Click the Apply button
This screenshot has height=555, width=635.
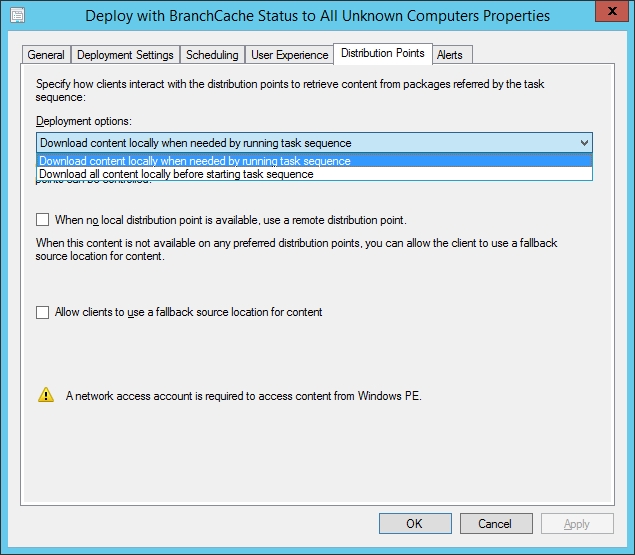tap(577, 523)
